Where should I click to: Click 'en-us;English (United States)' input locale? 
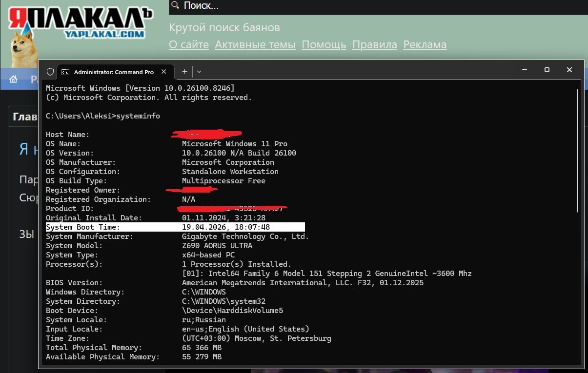click(x=245, y=329)
